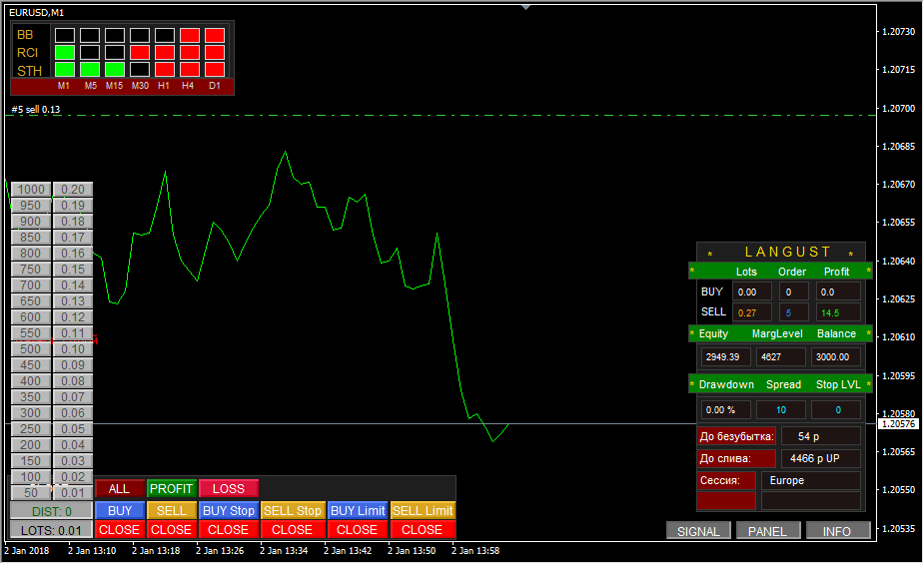
Task: Toggle the green PROFIT filter
Action: click(171, 488)
